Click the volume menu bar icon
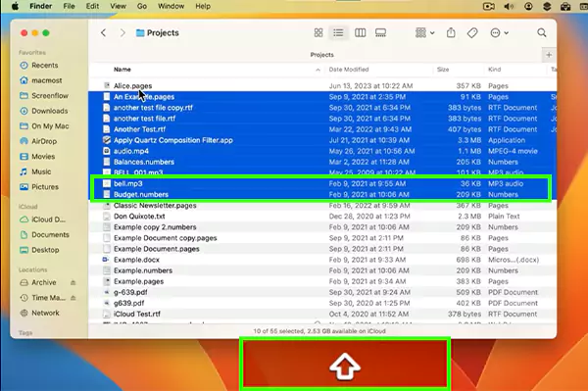 coord(509,7)
